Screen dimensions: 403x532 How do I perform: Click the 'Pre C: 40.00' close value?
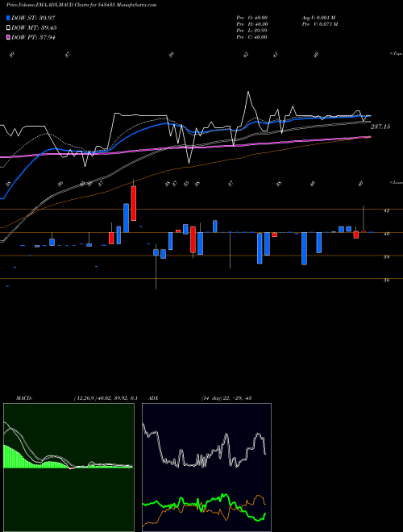coord(252,37)
